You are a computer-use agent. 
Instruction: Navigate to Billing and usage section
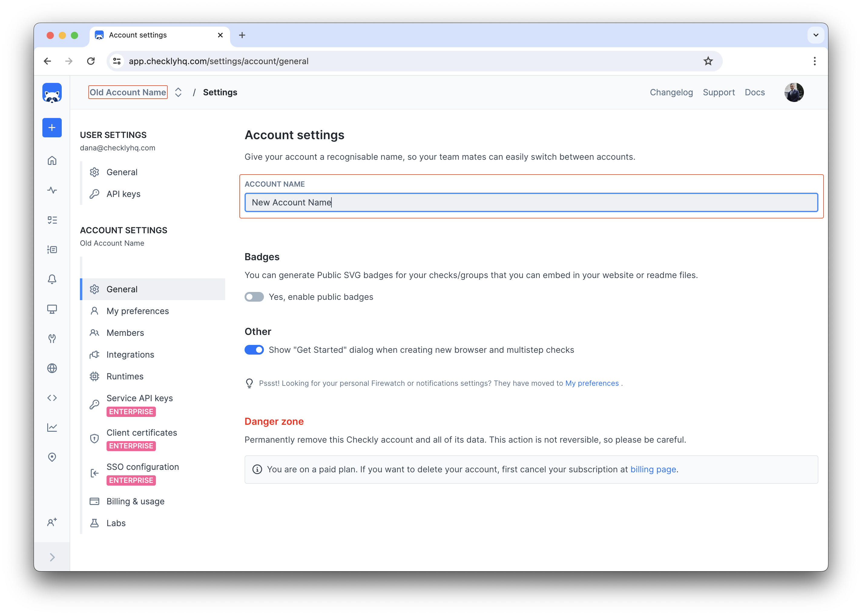135,501
